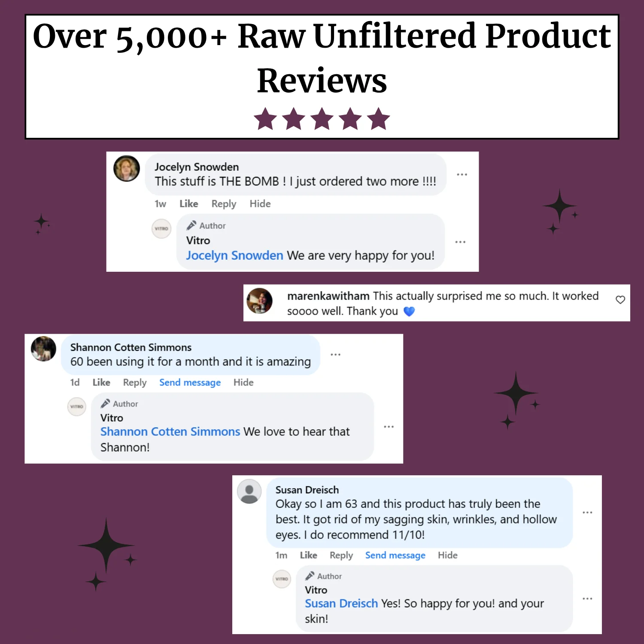
Task: Click Vitro logo avatar replying to Jocelyn
Action: pyautogui.click(x=161, y=228)
